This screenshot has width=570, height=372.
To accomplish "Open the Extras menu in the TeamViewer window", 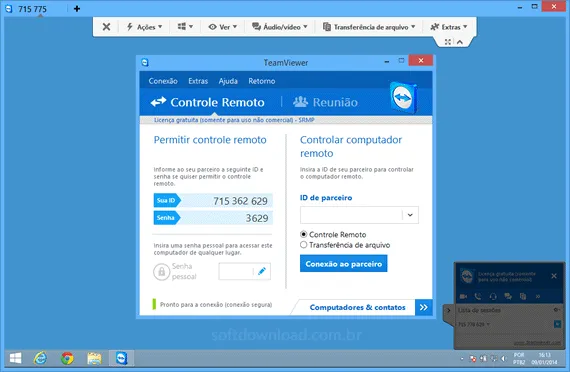I will tap(198, 81).
